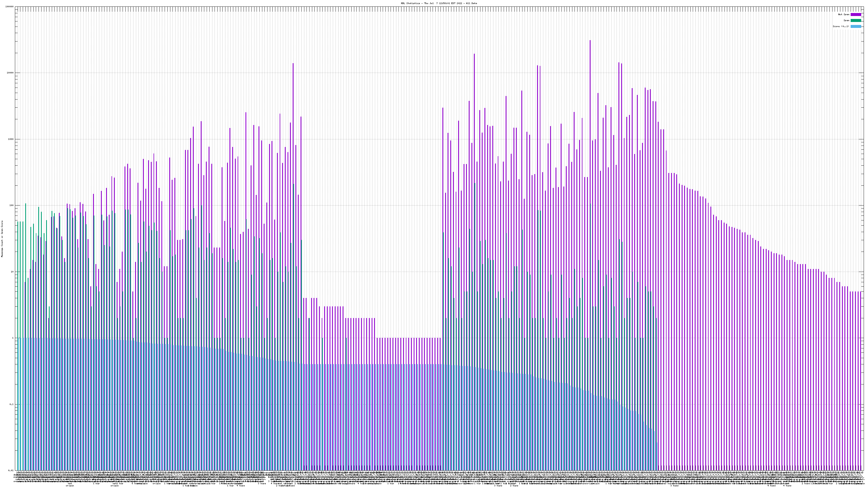The height and width of the screenshot is (488, 868).
Task: Click the 100 y-axis tick label
Action: (x=12, y=206)
